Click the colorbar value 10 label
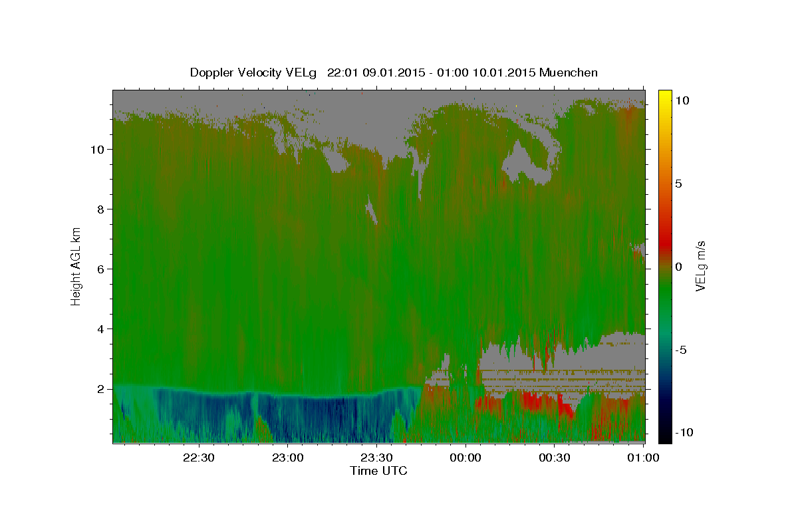The width and height of the screenshot is (798, 532). [682, 100]
